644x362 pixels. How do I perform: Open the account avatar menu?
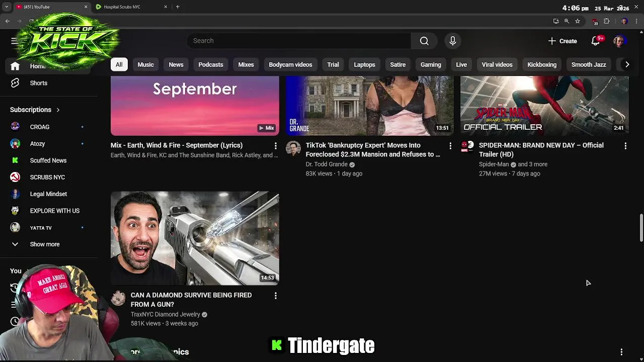(619, 41)
